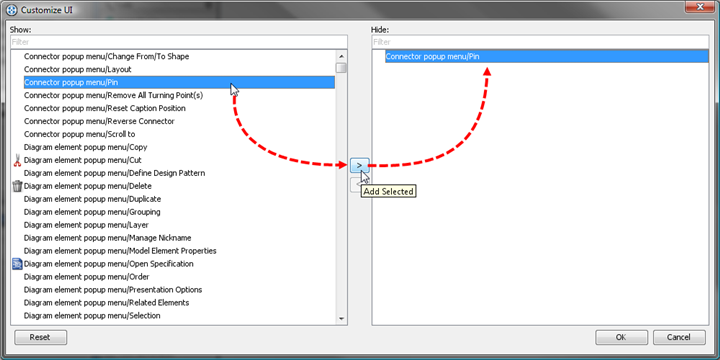Select Connector popup menu/Reverse Connector
This screenshot has width=720, height=360.
[x=99, y=121]
